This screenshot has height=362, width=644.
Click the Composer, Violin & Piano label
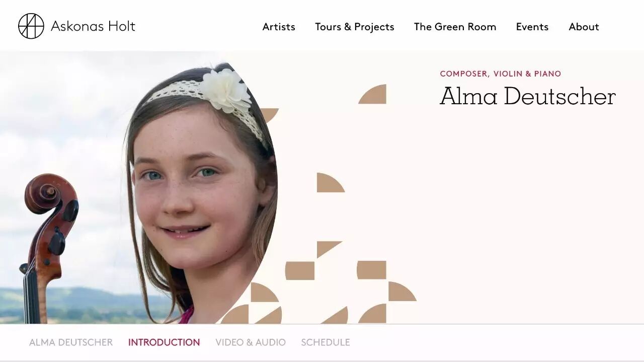pyautogui.click(x=501, y=74)
